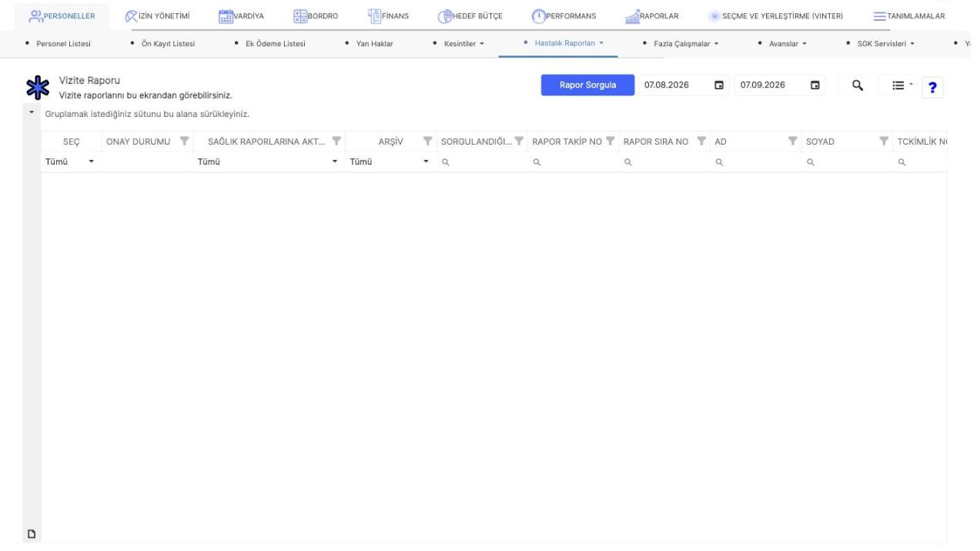This screenshot has width=980, height=551.
Task: Collapse the grouping panel arrow
Action: pyautogui.click(x=32, y=114)
